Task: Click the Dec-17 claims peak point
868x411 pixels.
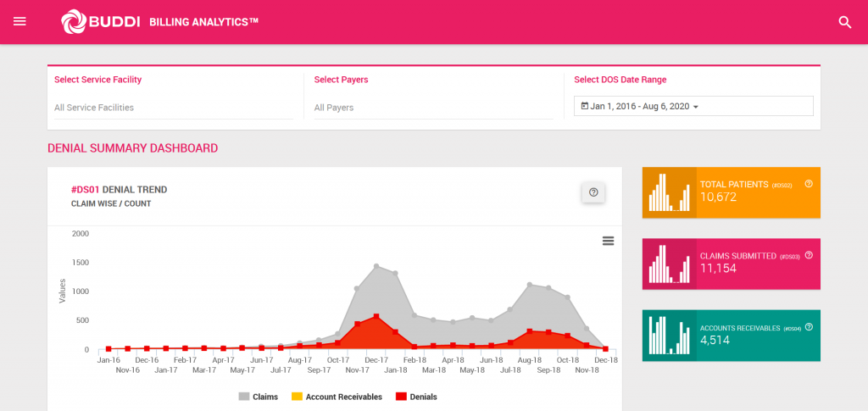Action: (x=376, y=266)
